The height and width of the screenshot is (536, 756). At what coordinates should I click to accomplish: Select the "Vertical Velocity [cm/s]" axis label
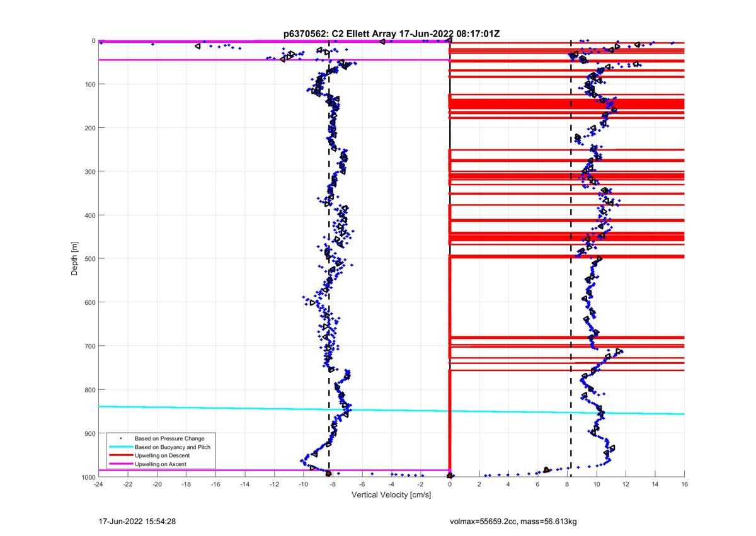[x=391, y=495]
